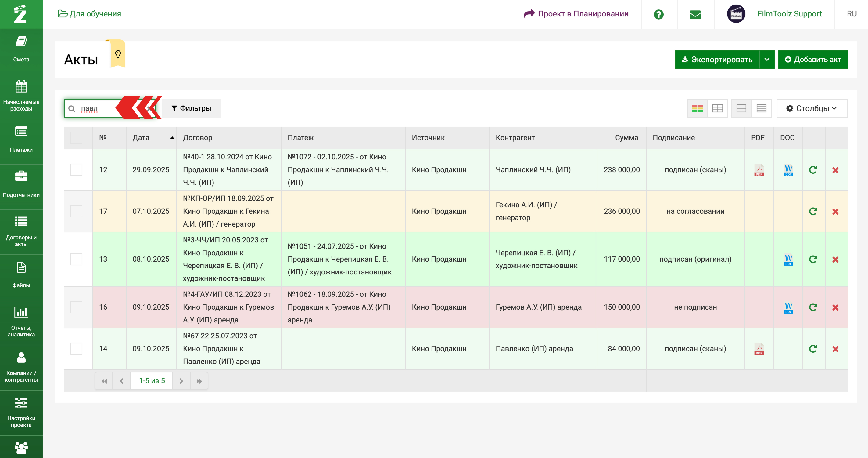This screenshot has width=868, height=458.
Task: Expand the Export options arrow
Action: 766,60
